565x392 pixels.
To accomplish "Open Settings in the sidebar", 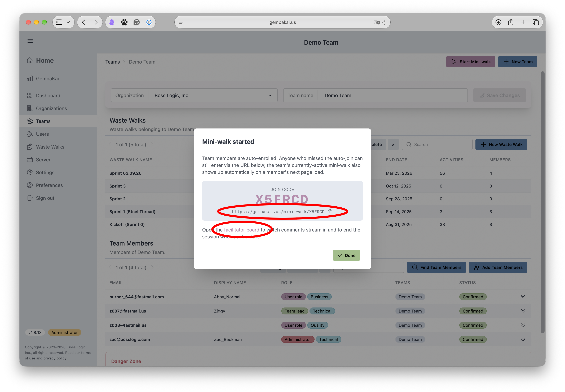I will click(x=45, y=172).
